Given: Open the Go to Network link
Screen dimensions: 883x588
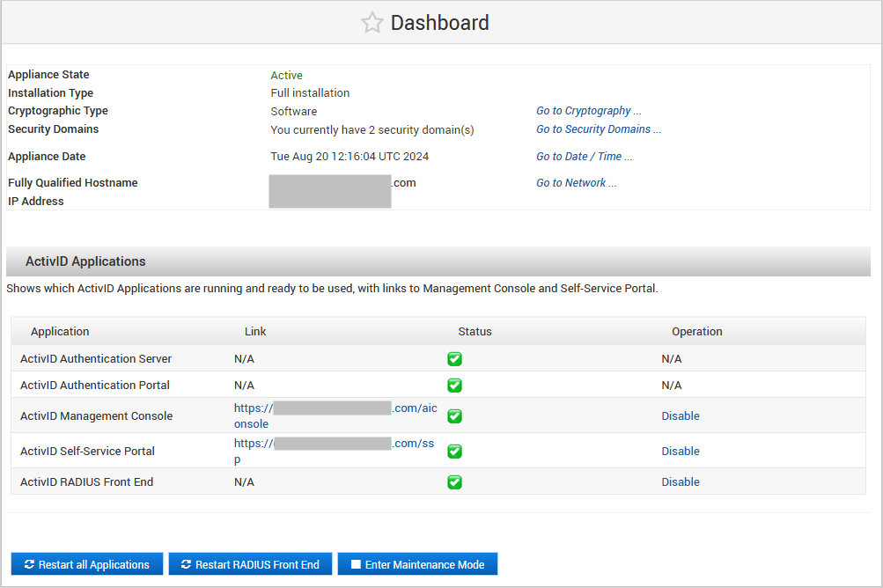Looking at the screenshot, I should click(x=576, y=183).
